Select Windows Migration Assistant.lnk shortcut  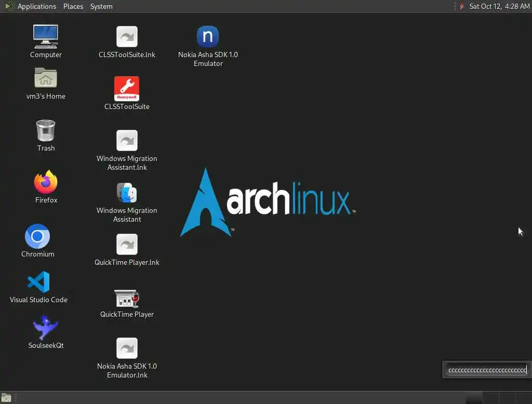point(127,140)
